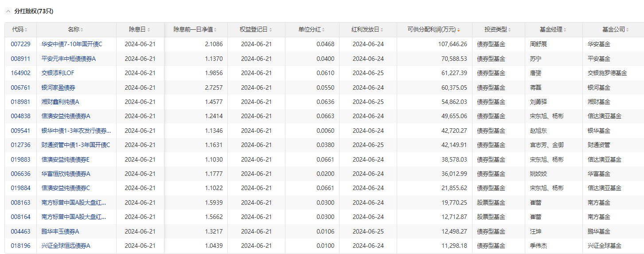Screen dimensions: 644x254
Task: Select fund company 鹏华基金
Action: [x=599, y=231]
